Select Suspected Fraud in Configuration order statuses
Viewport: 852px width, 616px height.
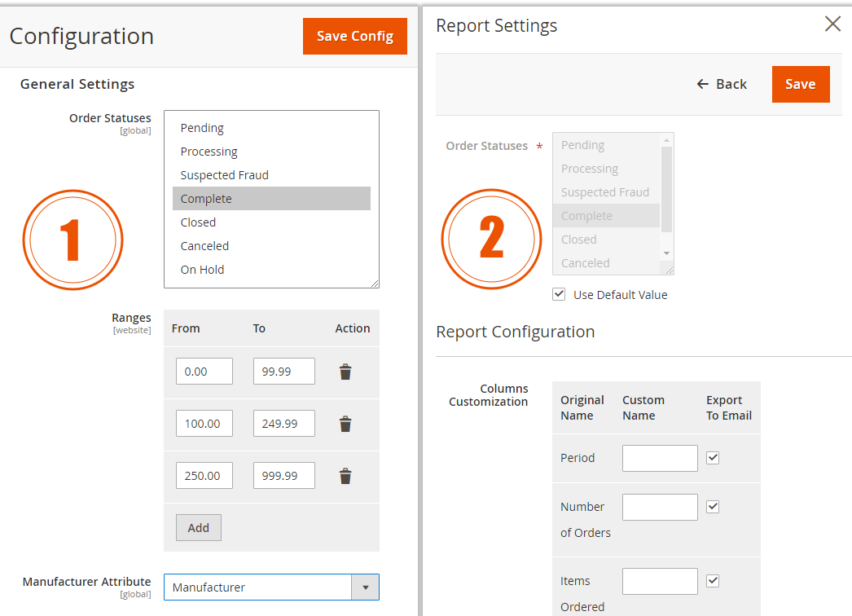[271, 175]
